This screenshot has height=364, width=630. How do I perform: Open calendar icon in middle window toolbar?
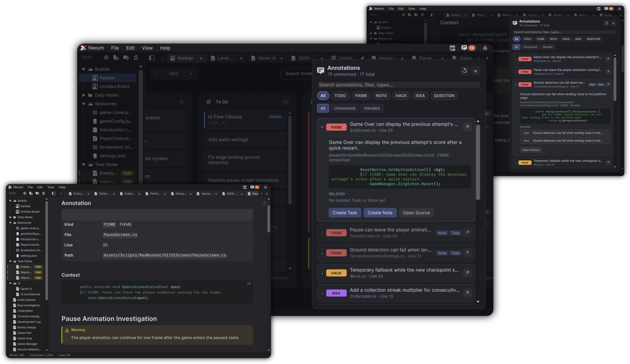click(x=452, y=48)
